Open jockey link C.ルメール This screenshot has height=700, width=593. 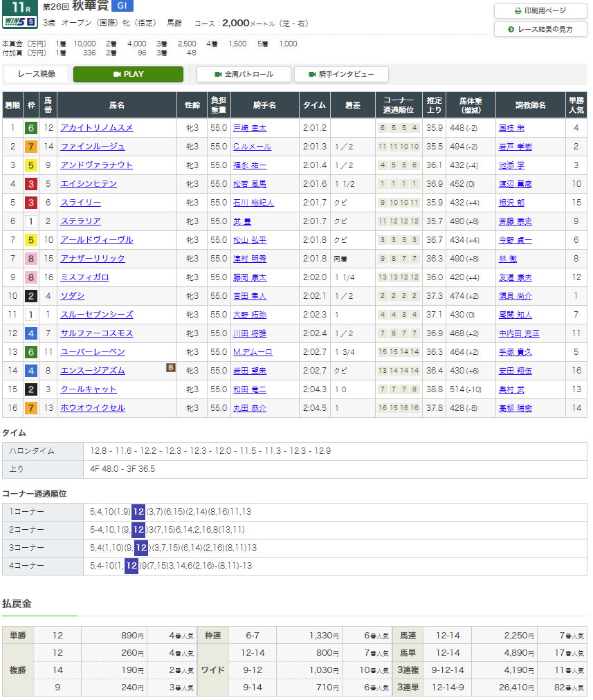click(252, 147)
